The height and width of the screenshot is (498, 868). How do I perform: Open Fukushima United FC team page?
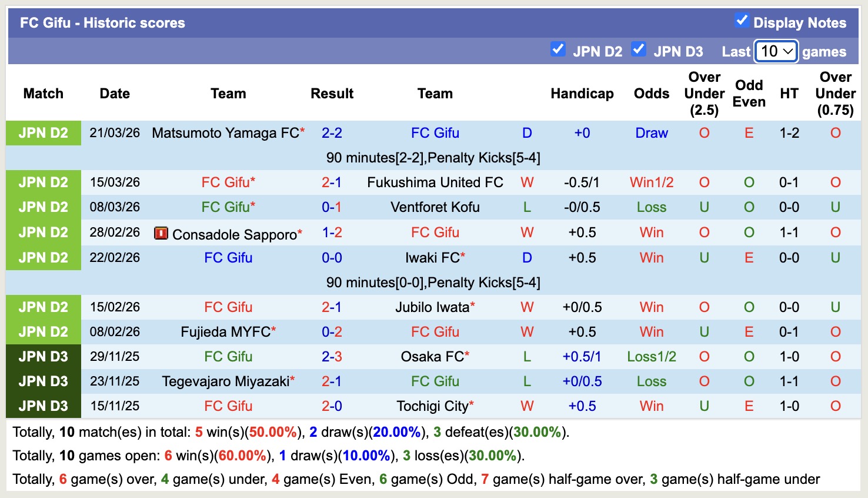(435, 182)
